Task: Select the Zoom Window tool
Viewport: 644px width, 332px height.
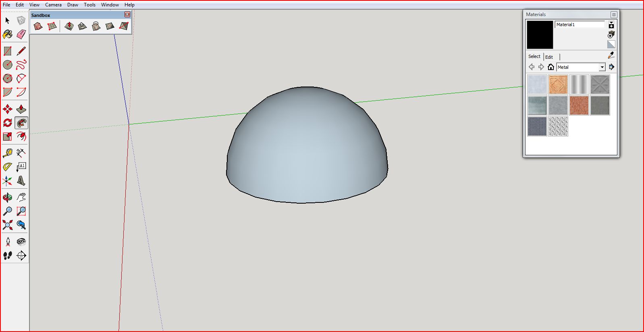Action: point(21,211)
